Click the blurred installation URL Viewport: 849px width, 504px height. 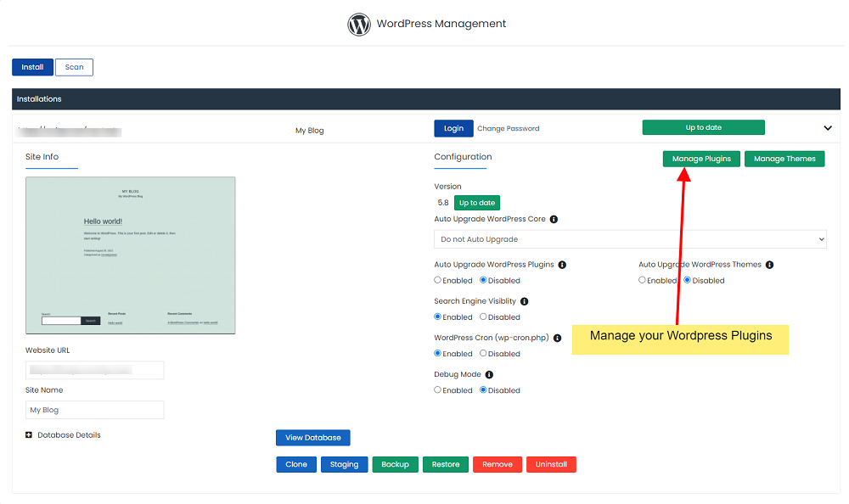[x=70, y=131]
